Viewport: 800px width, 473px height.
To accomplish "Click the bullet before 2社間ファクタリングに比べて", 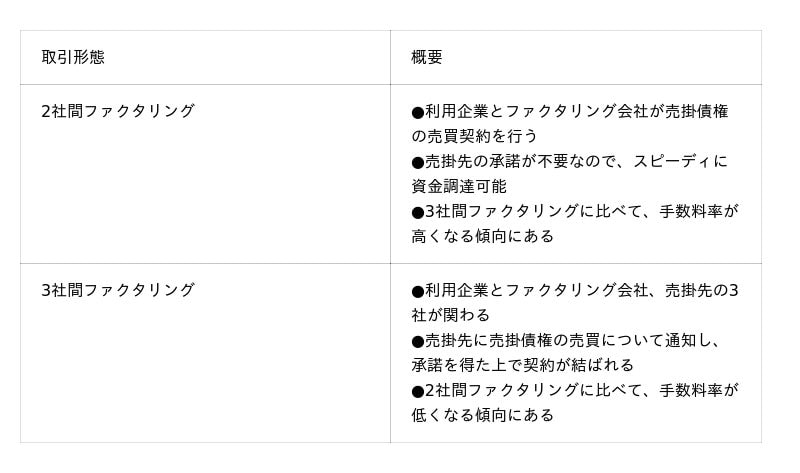I will coord(418,390).
